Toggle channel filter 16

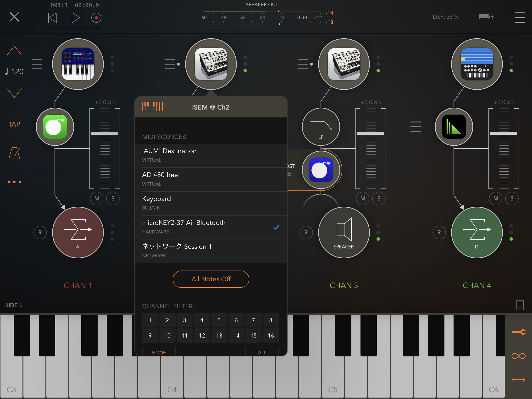[271, 336]
